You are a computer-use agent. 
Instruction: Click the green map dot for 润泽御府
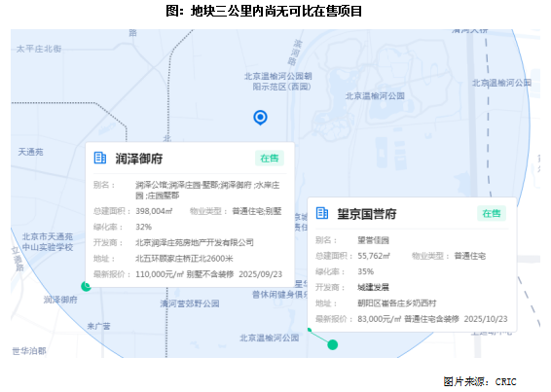coord(86,286)
